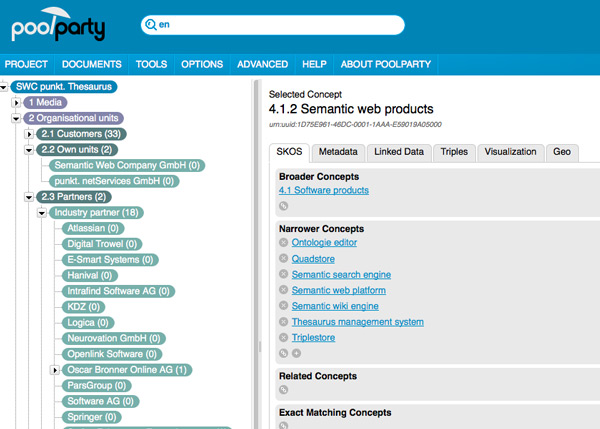
Task: Select 2.1 Customers (33) node label
Action: pos(81,134)
